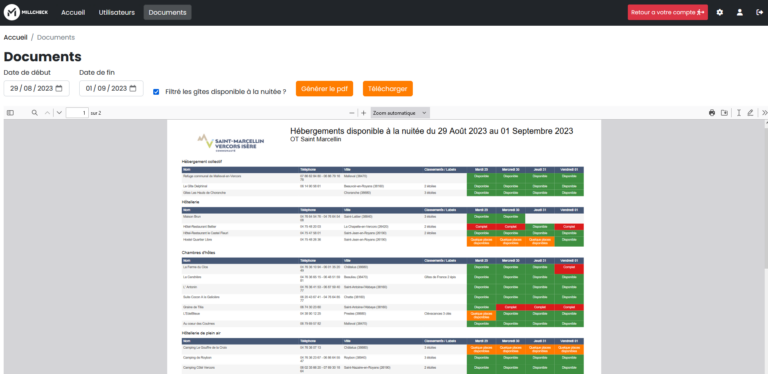Click the Générer le pdf button
The height and width of the screenshot is (374, 768).
324,89
